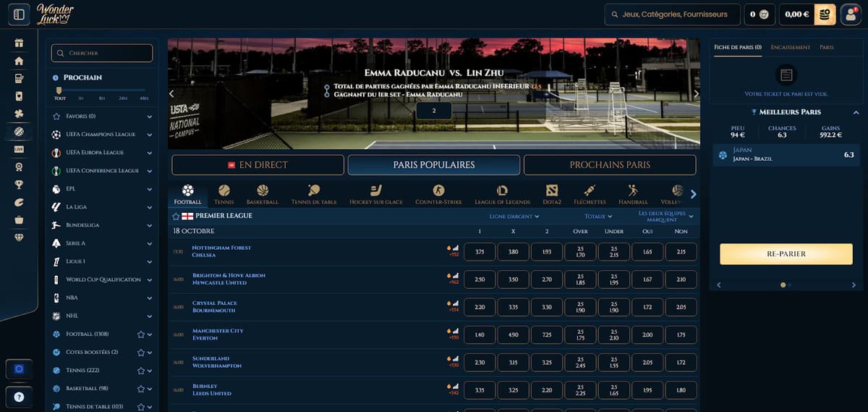This screenshot has height=412, width=868.
Task: Click the Re-parier button
Action: coord(786,254)
